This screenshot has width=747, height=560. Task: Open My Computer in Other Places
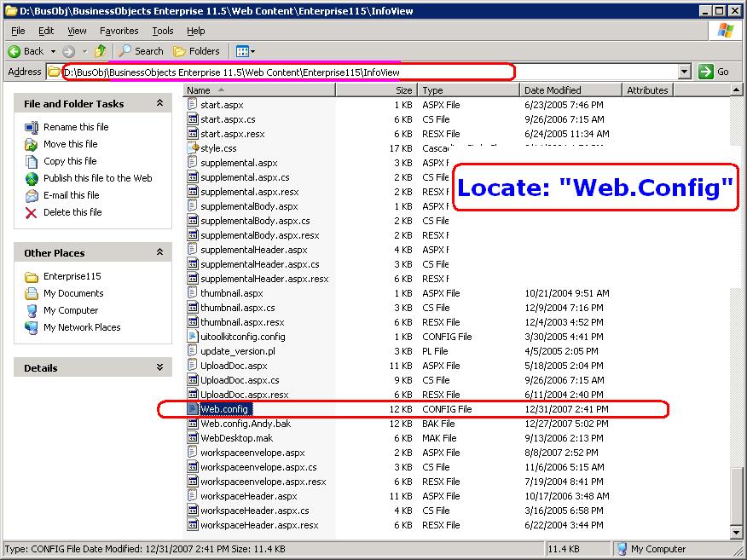(71, 310)
